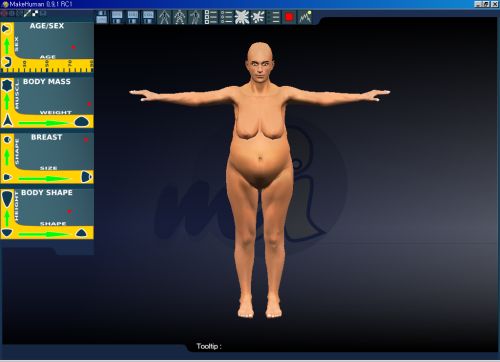This screenshot has height=362, width=500.
Task: Click the short triangle icon at BODY SHAPE bottom-left
Action: click(x=7, y=232)
